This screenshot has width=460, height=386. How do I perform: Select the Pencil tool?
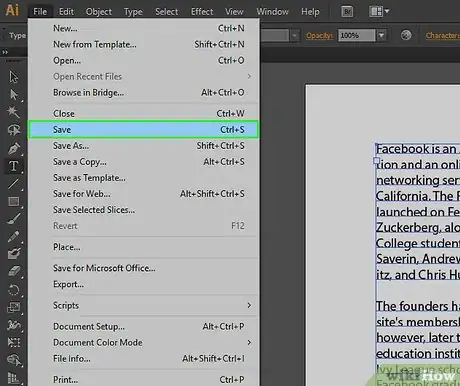pyautogui.click(x=14, y=236)
